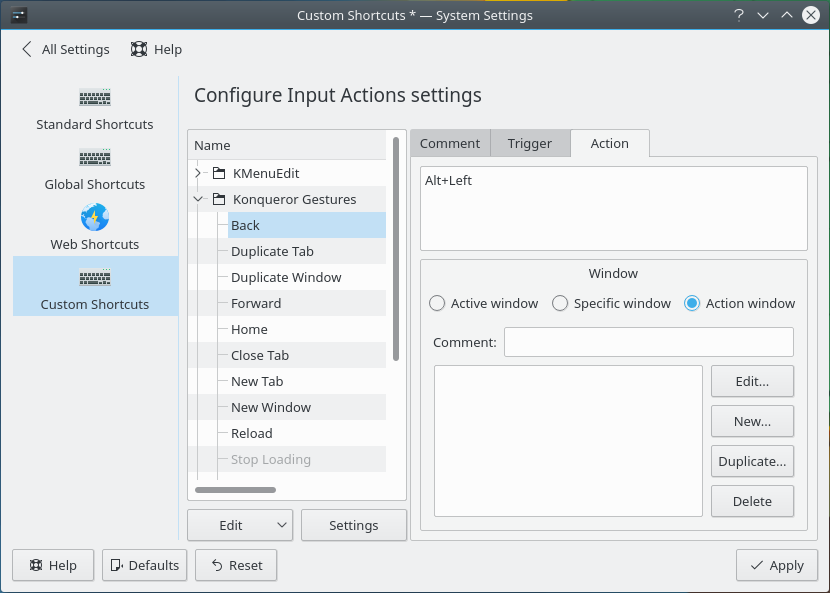Click the Konqueror Gestures folder icon

[x=219, y=199]
